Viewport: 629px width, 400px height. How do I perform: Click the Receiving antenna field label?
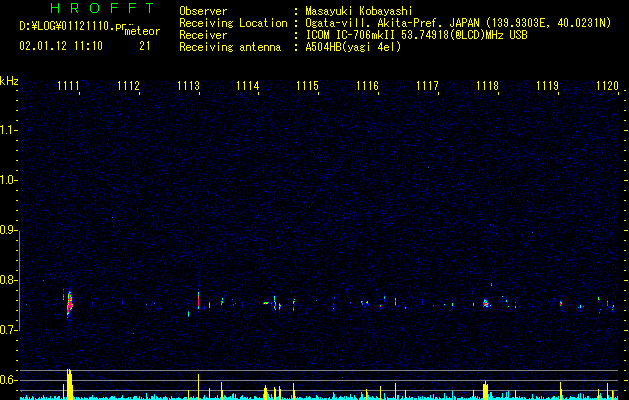pyautogui.click(x=230, y=47)
